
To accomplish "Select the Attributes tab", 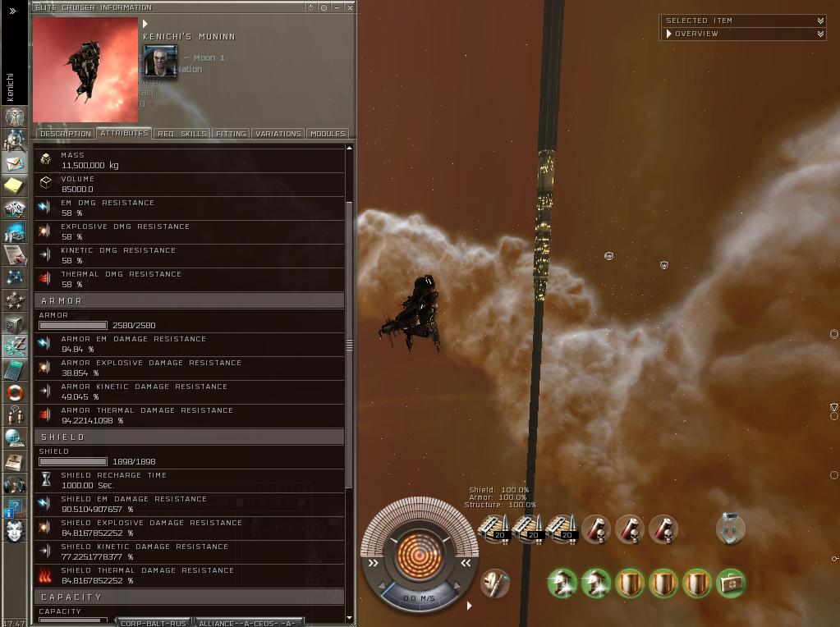I will pyautogui.click(x=124, y=133).
